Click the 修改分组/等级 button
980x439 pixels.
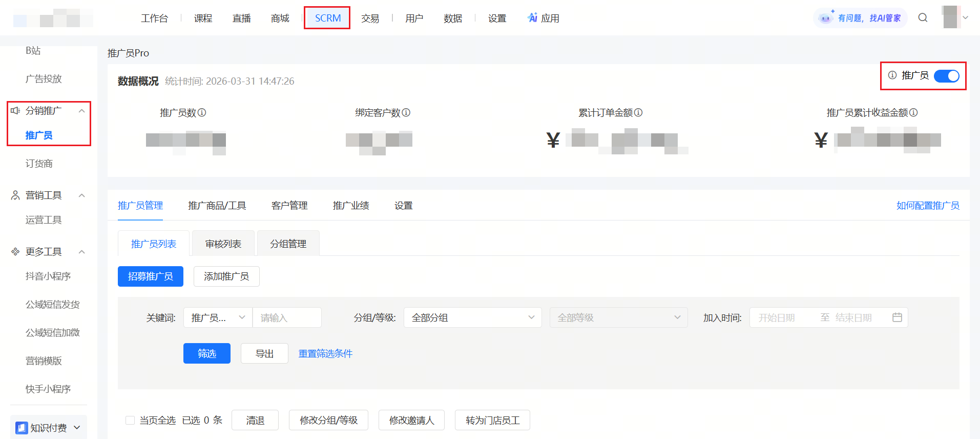pyautogui.click(x=328, y=421)
